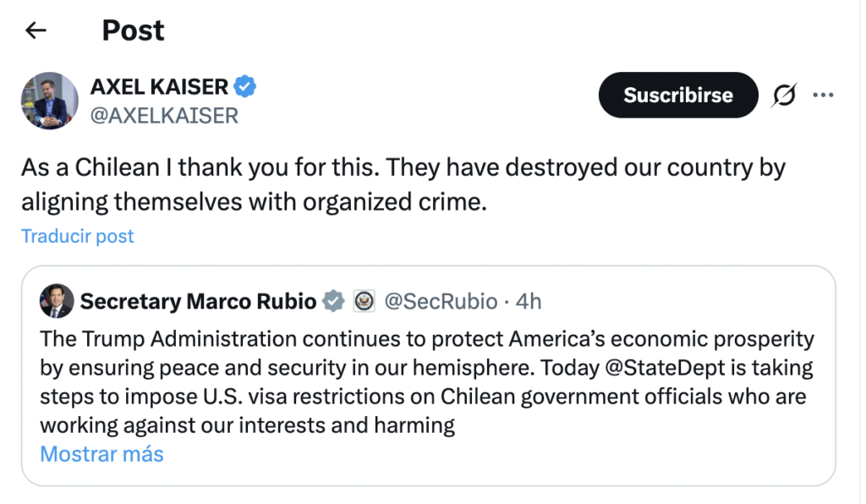Screen dimensions: 866x504
Task: Click the Post header title
Action: [133, 31]
